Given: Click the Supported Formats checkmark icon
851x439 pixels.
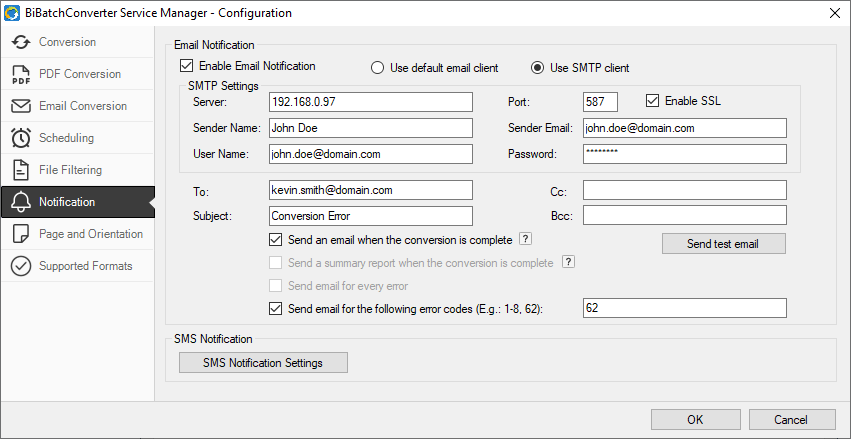Looking at the screenshot, I should pos(21,266).
